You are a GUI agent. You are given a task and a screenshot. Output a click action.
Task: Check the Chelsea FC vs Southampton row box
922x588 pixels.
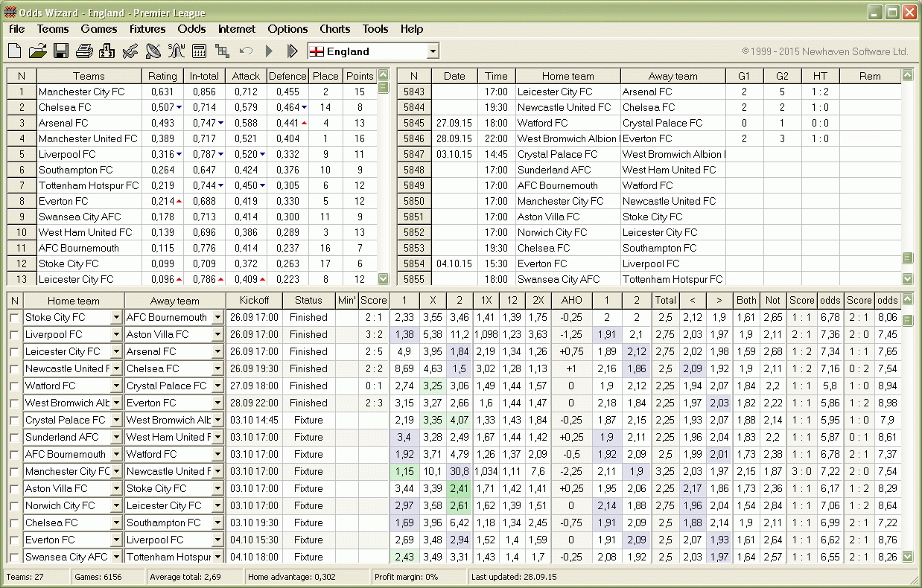tap(15, 523)
